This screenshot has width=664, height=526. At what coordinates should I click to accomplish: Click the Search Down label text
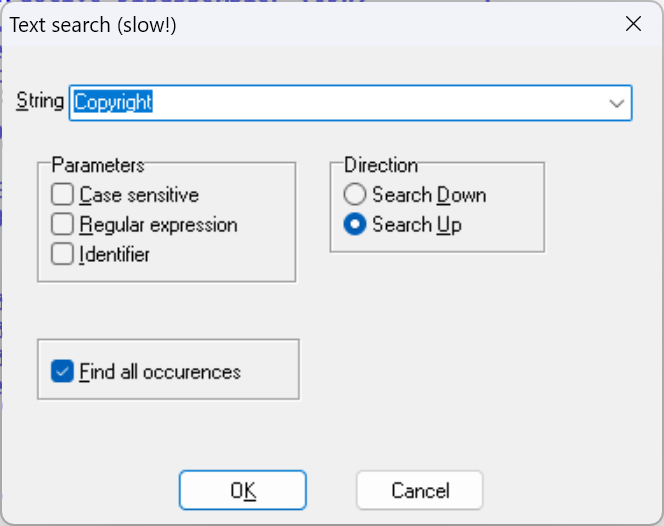(x=429, y=195)
